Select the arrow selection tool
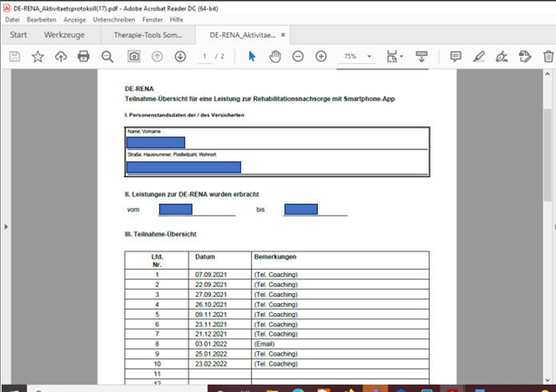The height and width of the screenshot is (392, 556). click(252, 57)
